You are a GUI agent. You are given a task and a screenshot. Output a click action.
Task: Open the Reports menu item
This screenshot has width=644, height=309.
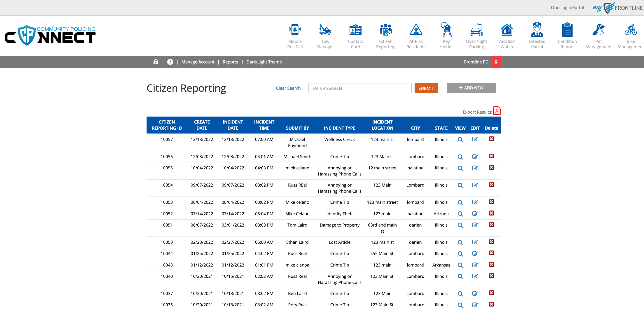(x=230, y=62)
